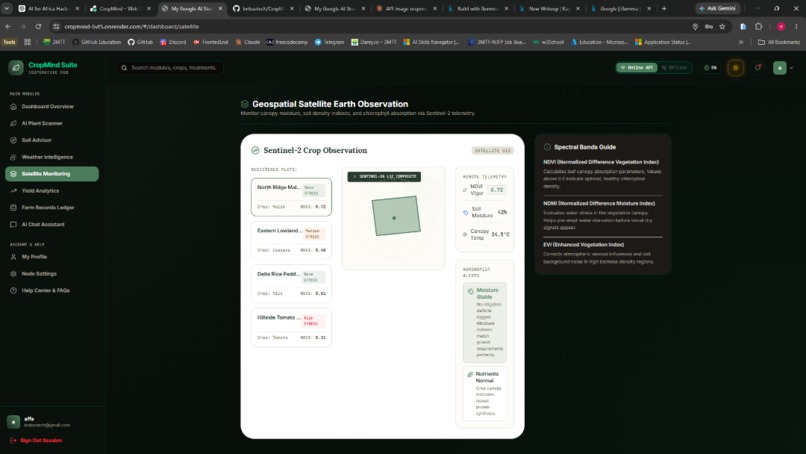Viewport: 806px width, 454px height.
Task: Expand the user avatar dropdown chevron
Action: tap(791, 68)
